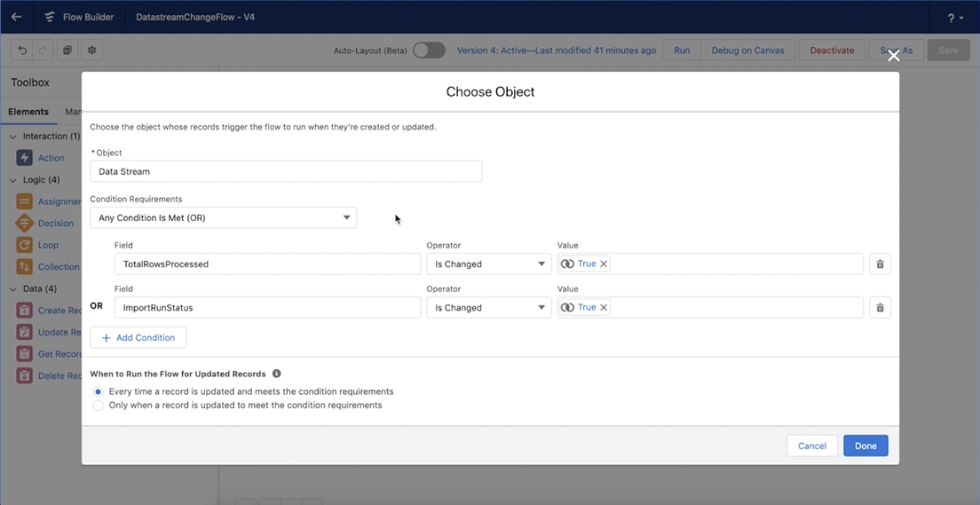Open Operator dropdown for ImportRunStatus
980x505 pixels.
(489, 307)
